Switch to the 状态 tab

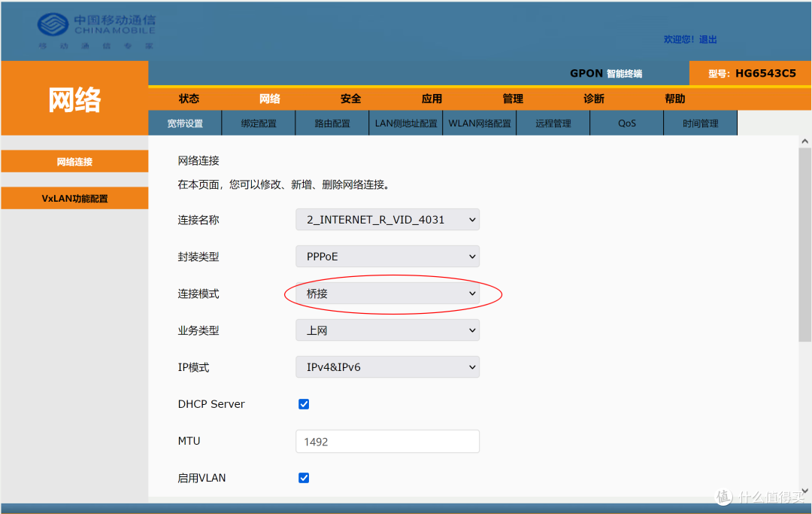189,98
